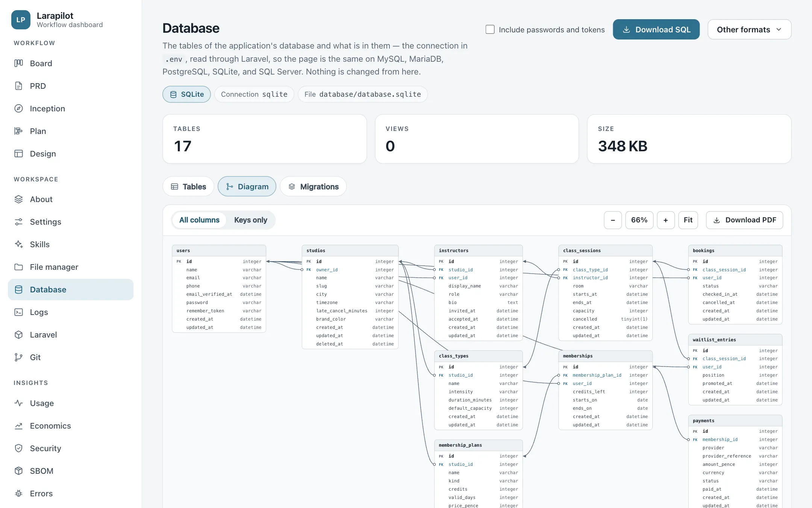Click the Tables count card

pyautogui.click(x=265, y=139)
